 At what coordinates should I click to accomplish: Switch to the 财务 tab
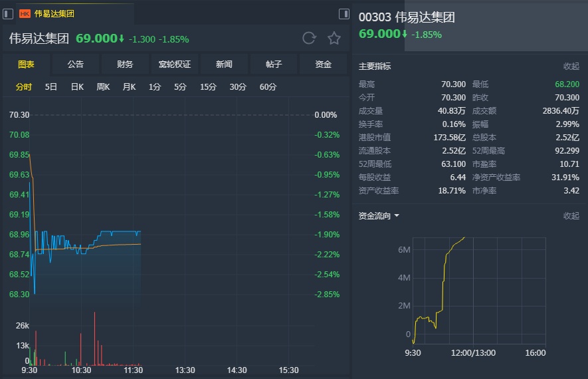coord(125,64)
